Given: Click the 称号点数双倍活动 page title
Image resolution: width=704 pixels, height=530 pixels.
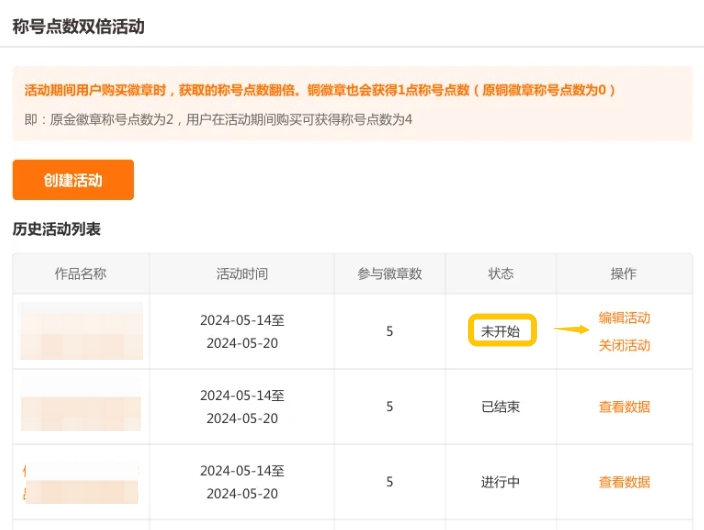Looking at the screenshot, I should 78,27.
